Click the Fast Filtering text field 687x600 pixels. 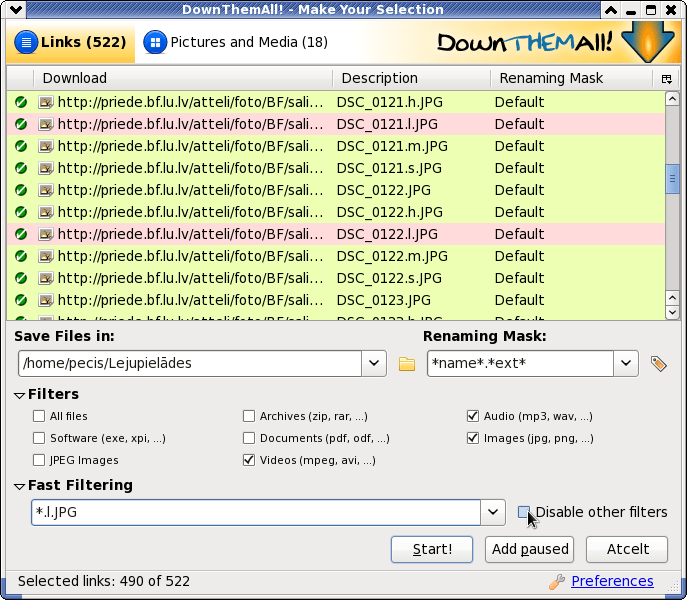256,512
